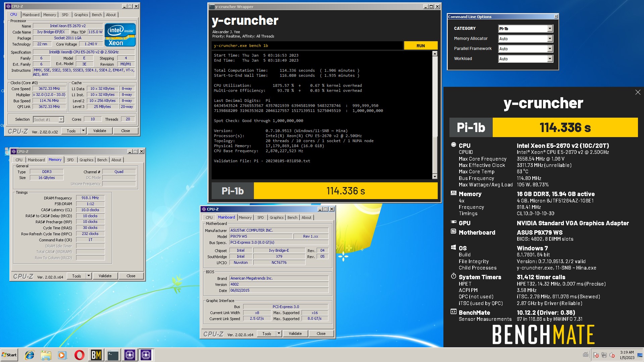
Task: Click Validate in the CPU tab window
Action: (100, 131)
